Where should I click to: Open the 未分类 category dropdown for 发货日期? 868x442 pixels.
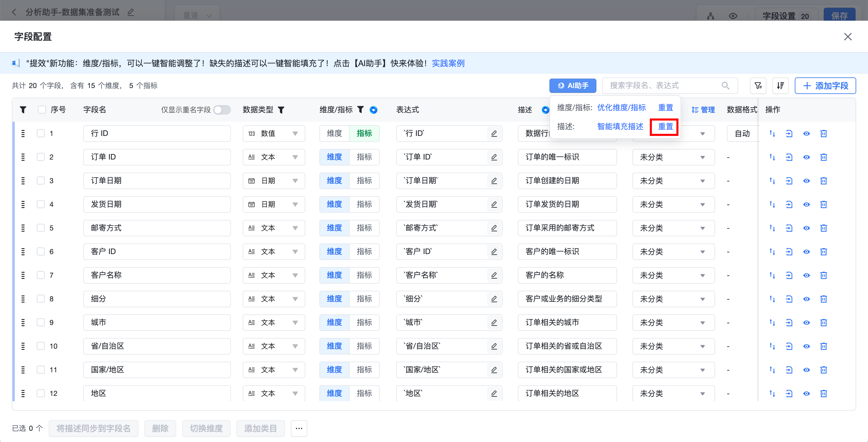tap(673, 204)
